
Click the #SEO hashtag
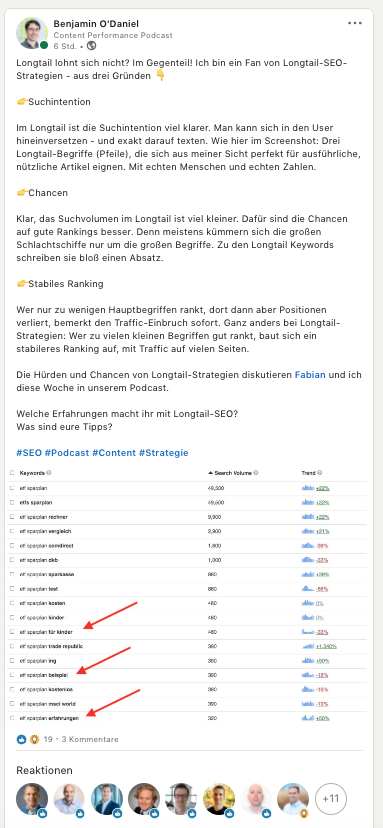[x=29, y=453]
